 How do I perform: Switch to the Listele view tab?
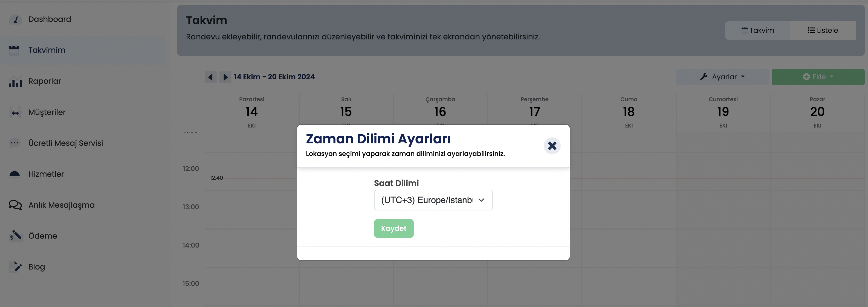(823, 30)
